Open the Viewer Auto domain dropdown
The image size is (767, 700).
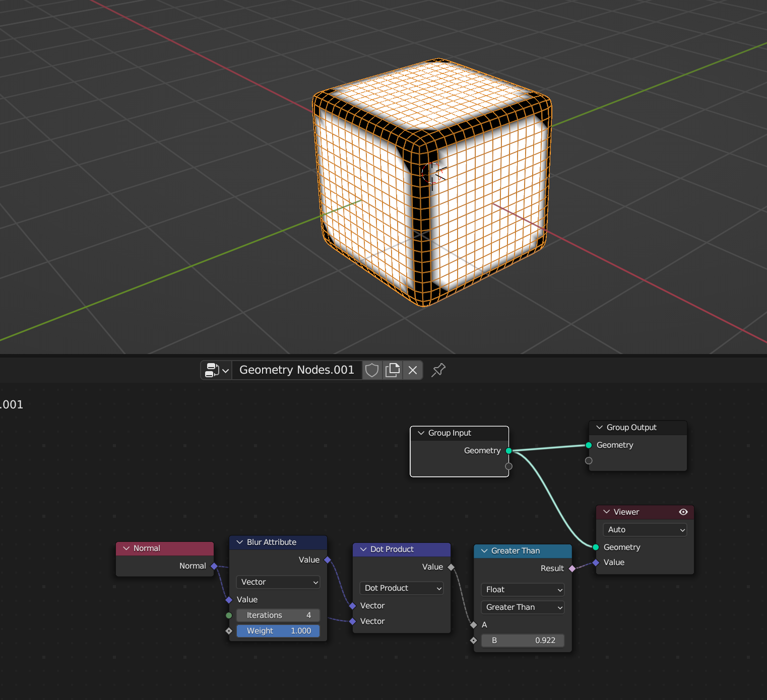(x=645, y=530)
